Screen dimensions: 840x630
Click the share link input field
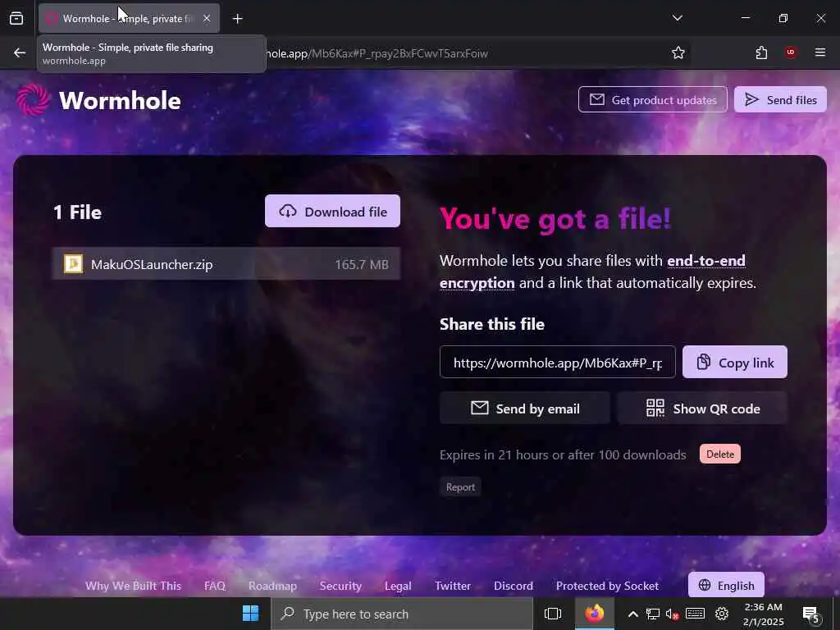557,362
